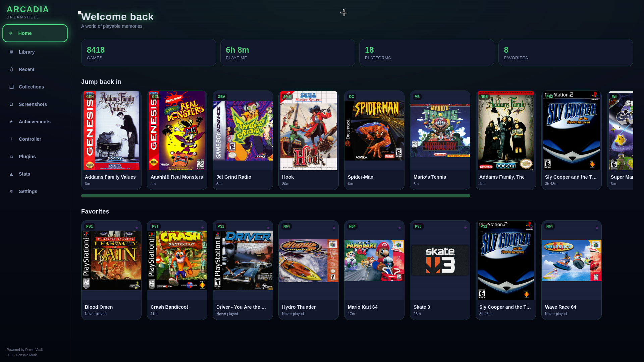Select the Wave Race 64 cover
This screenshot has width=644, height=362.
[x=572, y=260]
